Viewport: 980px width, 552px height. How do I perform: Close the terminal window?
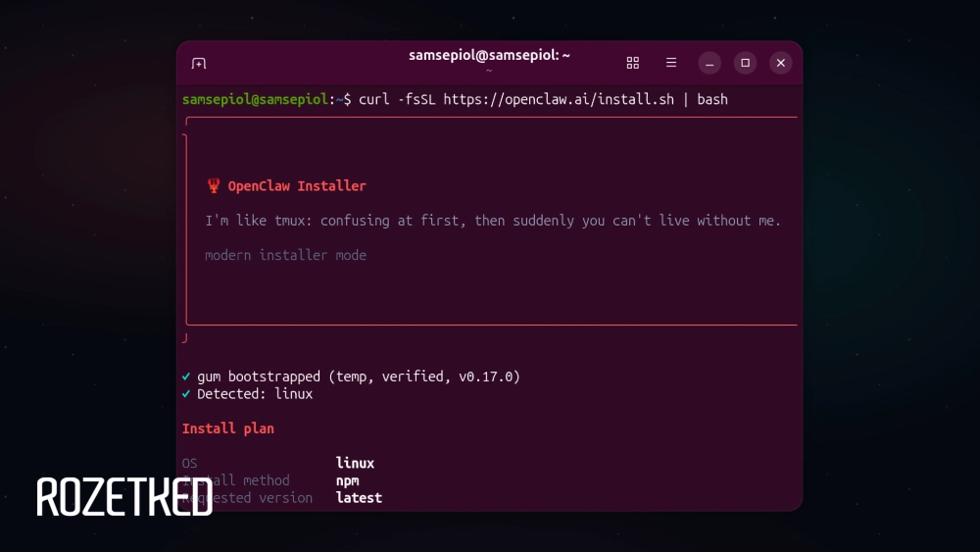[x=780, y=63]
